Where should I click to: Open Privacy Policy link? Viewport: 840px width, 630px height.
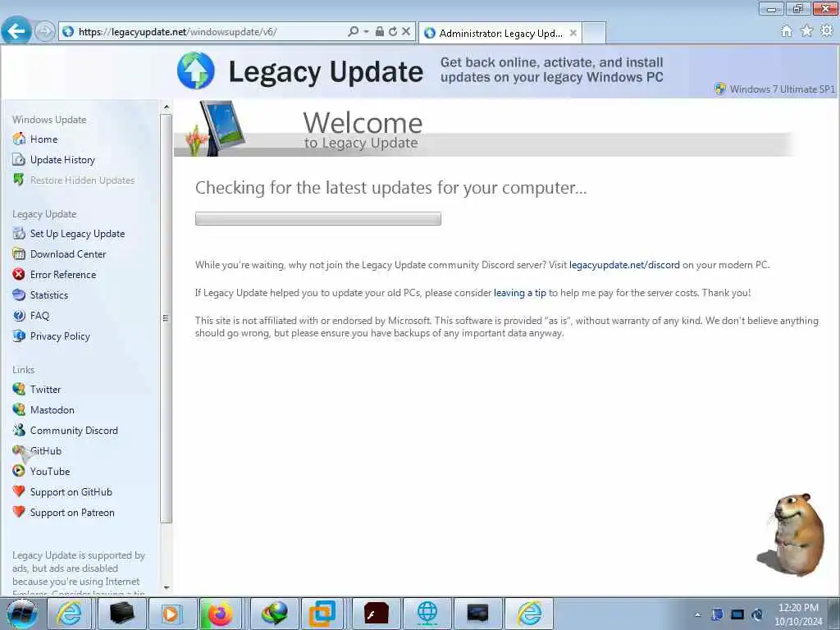click(x=60, y=336)
